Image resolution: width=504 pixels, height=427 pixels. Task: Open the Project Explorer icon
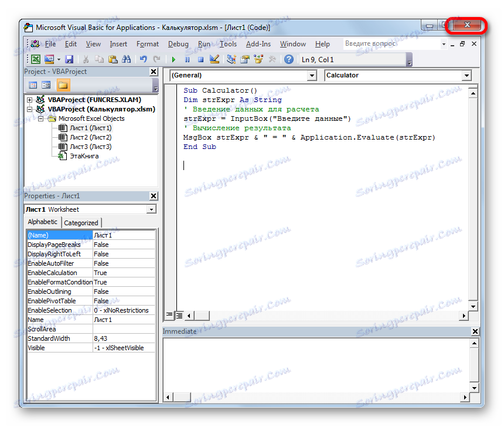tap(231, 59)
